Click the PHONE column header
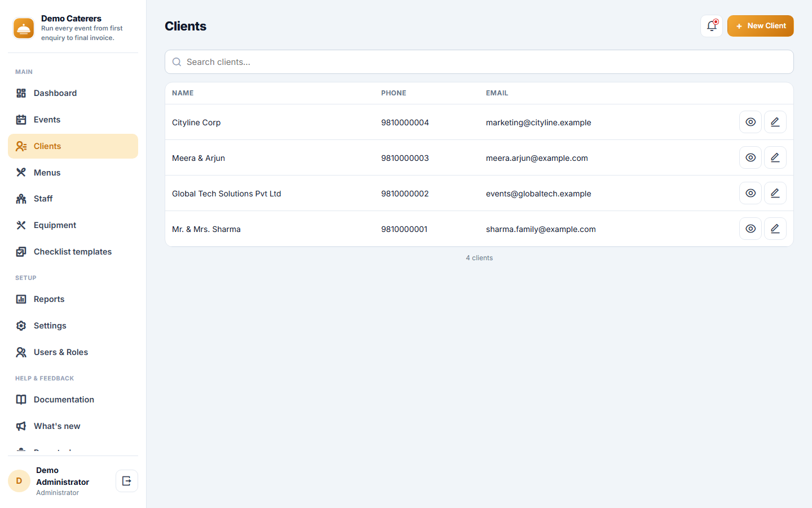The image size is (812, 508). (x=394, y=93)
